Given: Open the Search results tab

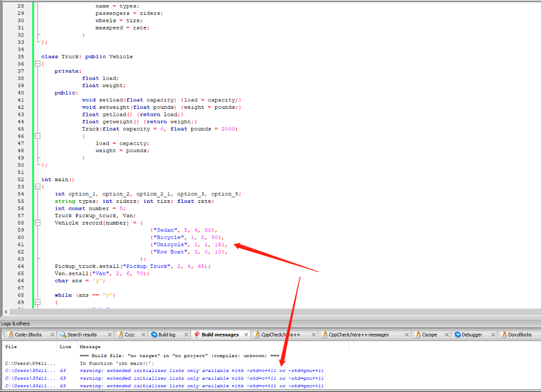Looking at the screenshot, I should click(x=82, y=334).
